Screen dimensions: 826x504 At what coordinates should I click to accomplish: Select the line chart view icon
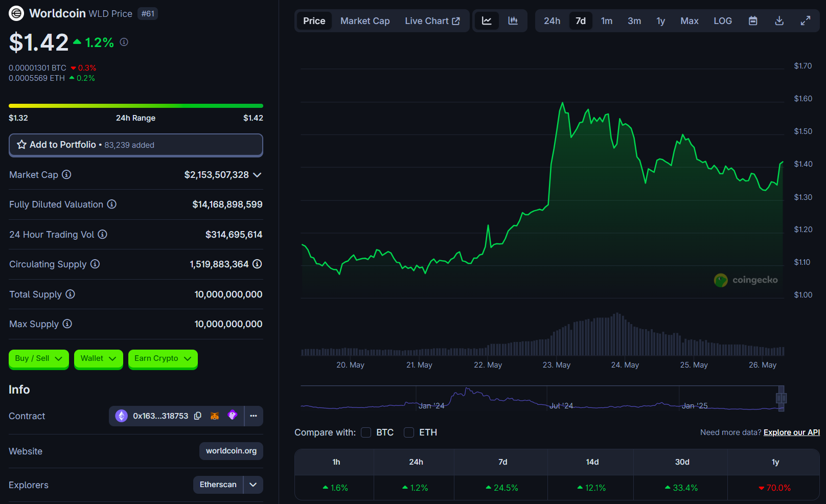click(x=487, y=21)
